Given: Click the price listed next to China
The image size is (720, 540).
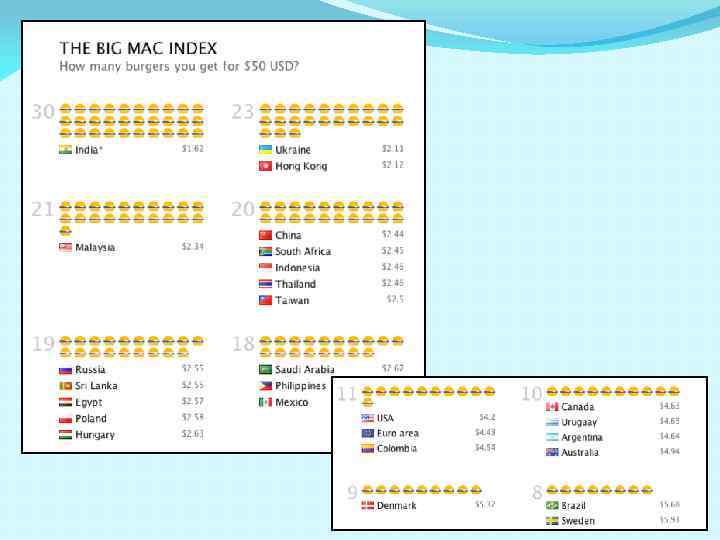Looking at the screenshot, I should tap(393, 234).
